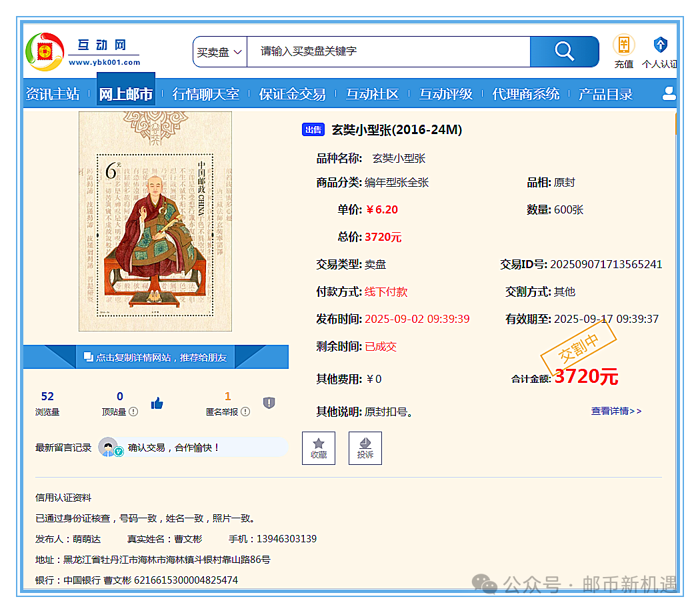Open the 保证金交易 nav item
This screenshot has width=700, height=613.
pos(293,94)
